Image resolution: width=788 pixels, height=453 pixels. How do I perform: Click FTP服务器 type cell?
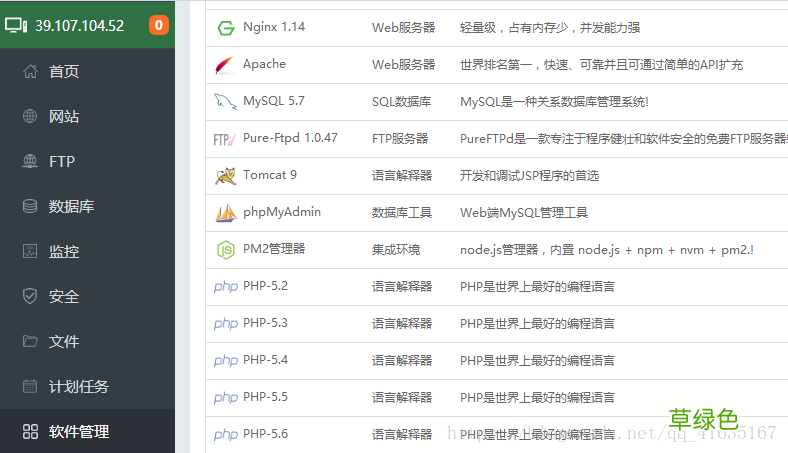coord(400,139)
